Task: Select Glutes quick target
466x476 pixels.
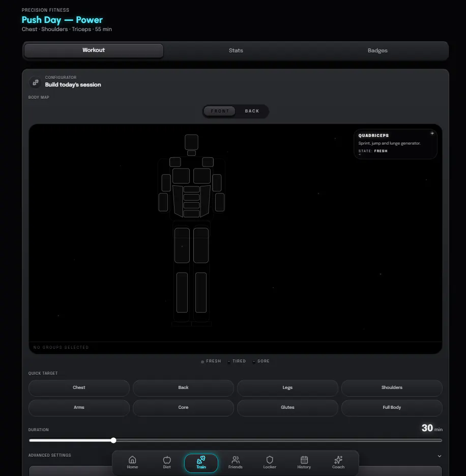Action: click(287, 407)
